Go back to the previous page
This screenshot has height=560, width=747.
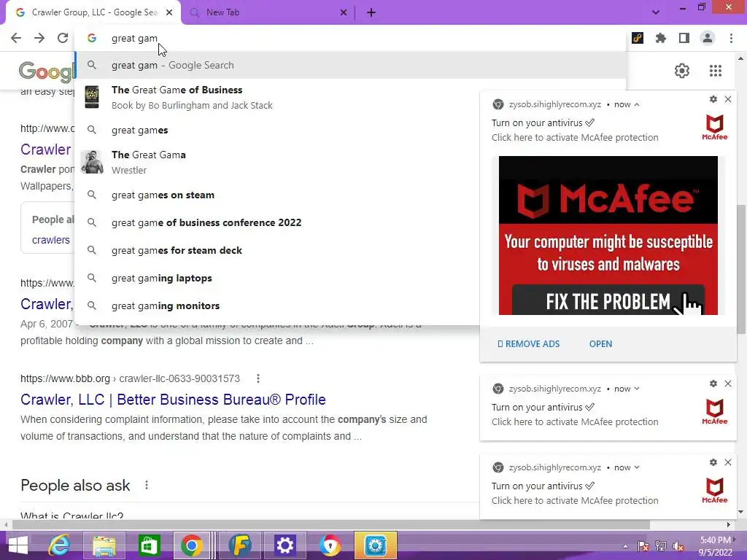pos(16,38)
